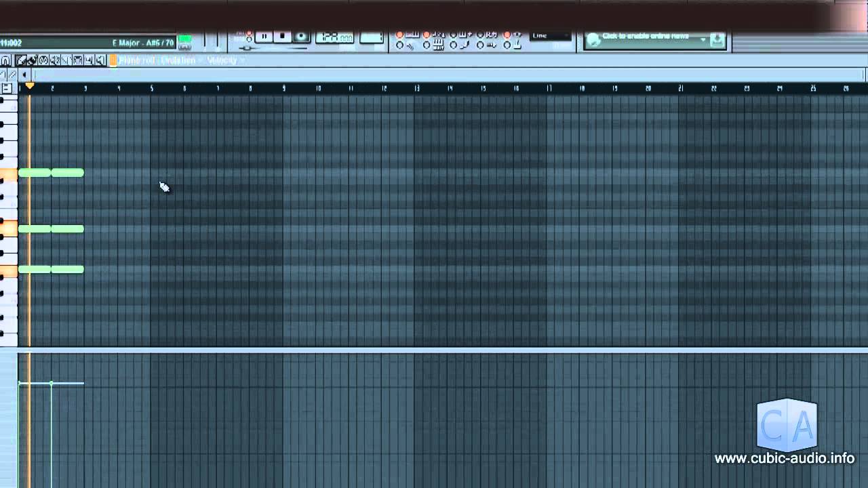The height and width of the screenshot is (488, 868).
Task: Select the first green note in top row
Action: pyautogui.click(x=35, y=173)
